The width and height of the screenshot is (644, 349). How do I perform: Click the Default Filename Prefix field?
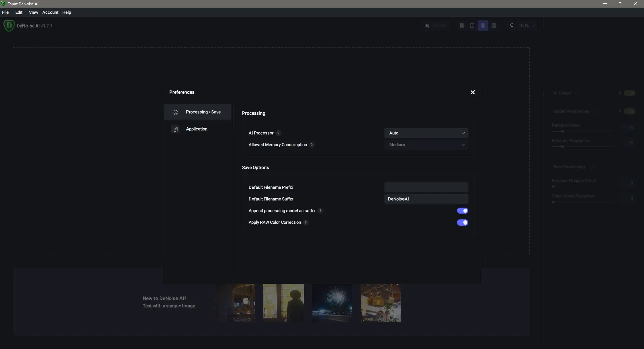(426, 187)
